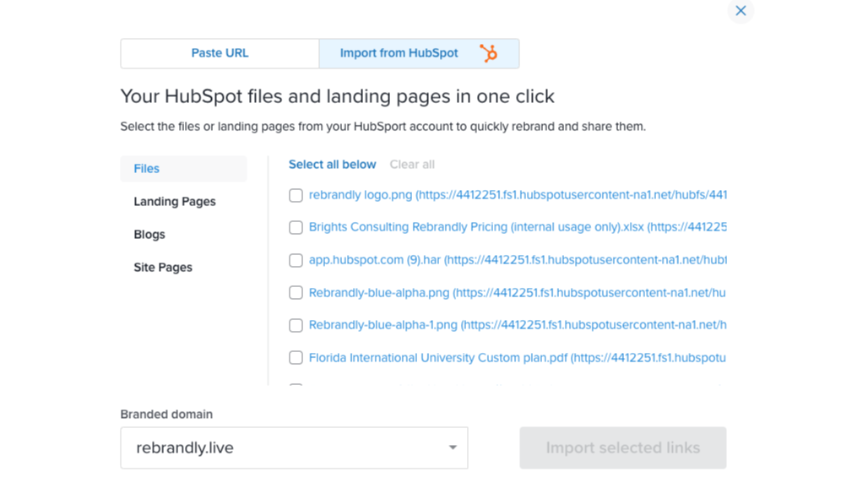Open the Files category

pyautogui.click(x=147, y=169)
